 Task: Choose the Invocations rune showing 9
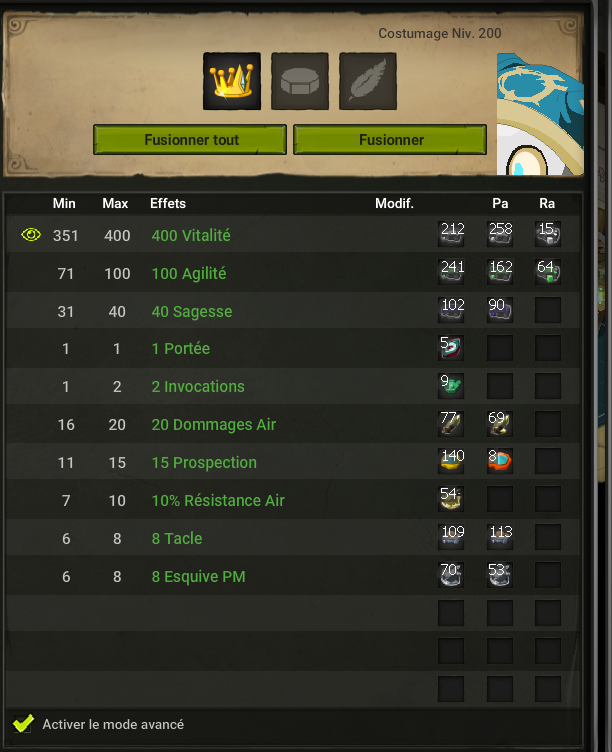pos(451,386)
